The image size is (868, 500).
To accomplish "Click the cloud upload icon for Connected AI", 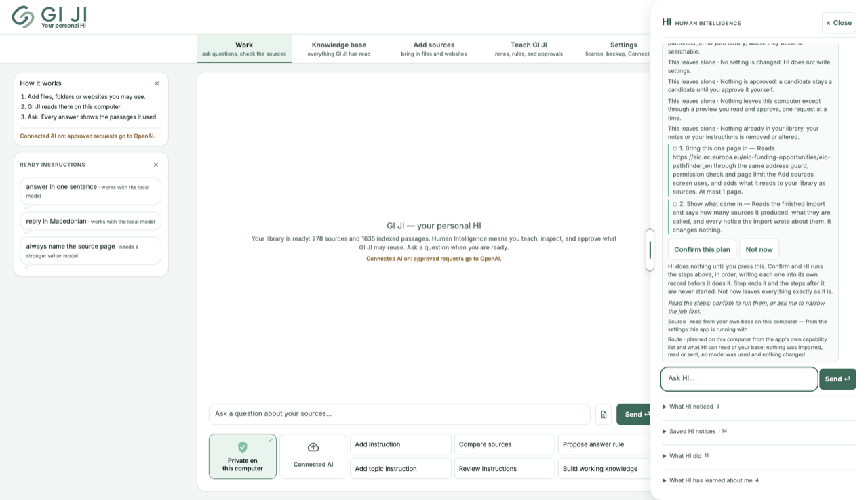I will [313, 447].
